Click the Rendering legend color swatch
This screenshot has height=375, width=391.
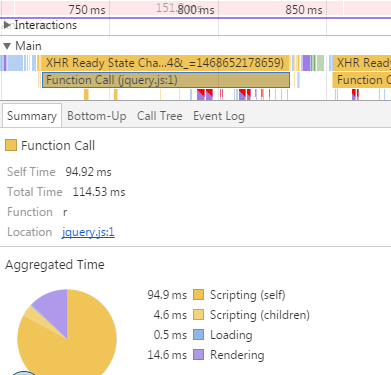[198, 355]
